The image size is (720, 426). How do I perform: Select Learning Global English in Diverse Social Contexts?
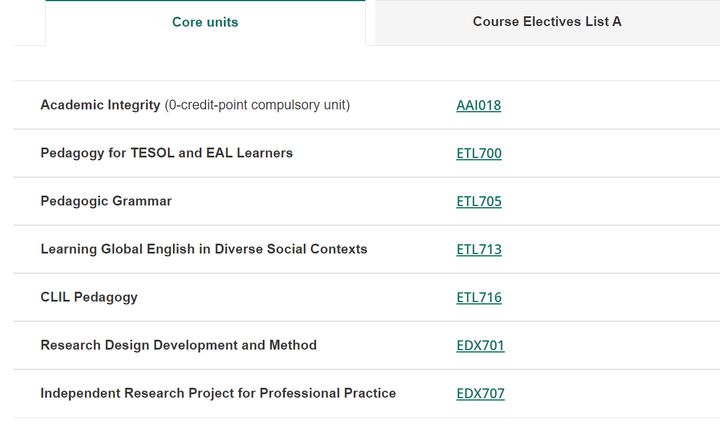tap(204, 249)
